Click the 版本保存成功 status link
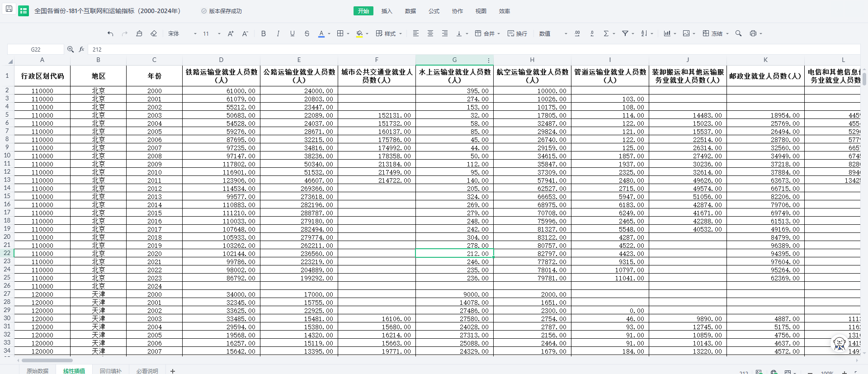868x374 pixels. pyautogui.click(x=222, y=11)
